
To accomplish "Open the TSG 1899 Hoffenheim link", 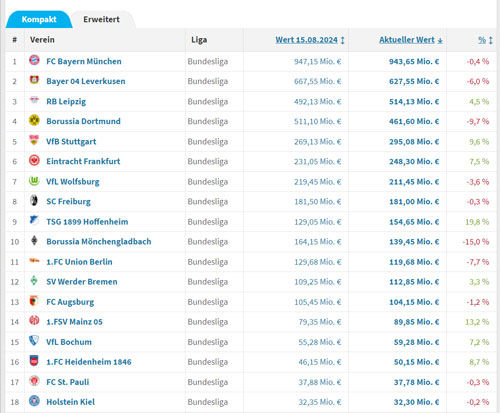I will pyautogui.click(x=87, y=222).
